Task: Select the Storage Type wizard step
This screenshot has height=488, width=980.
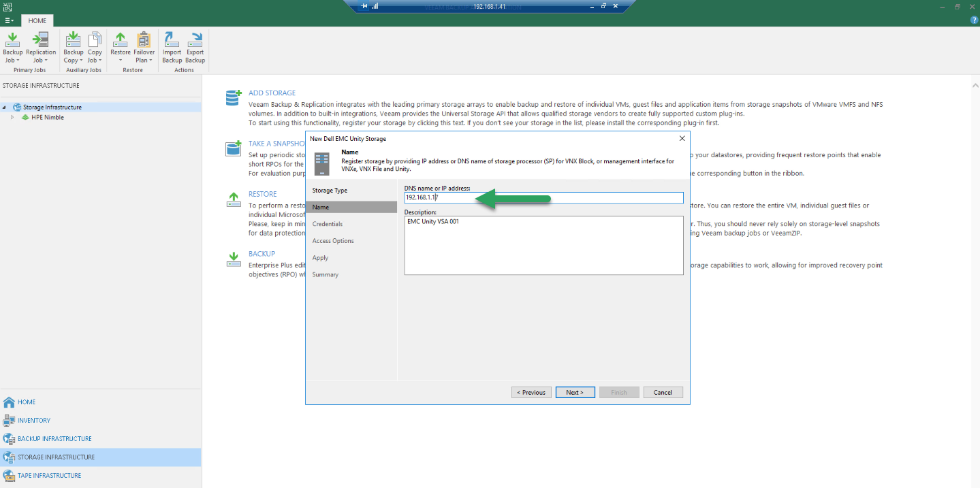Action: pyautogui.click(x=351, y=191)
